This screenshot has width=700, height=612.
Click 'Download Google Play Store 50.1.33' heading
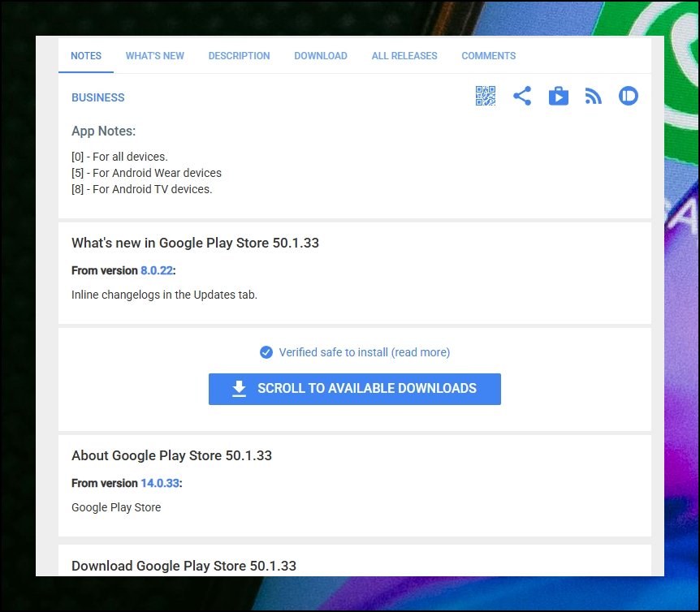point(184,566)
